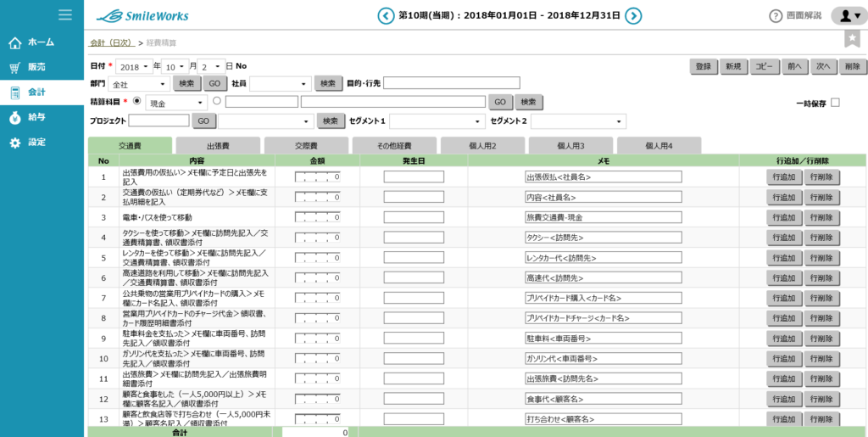Click 検索 button next to 部門

(x=186, y=84)
